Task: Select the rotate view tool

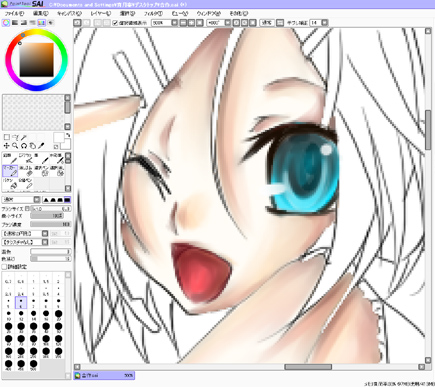Action: coord(24,146)
